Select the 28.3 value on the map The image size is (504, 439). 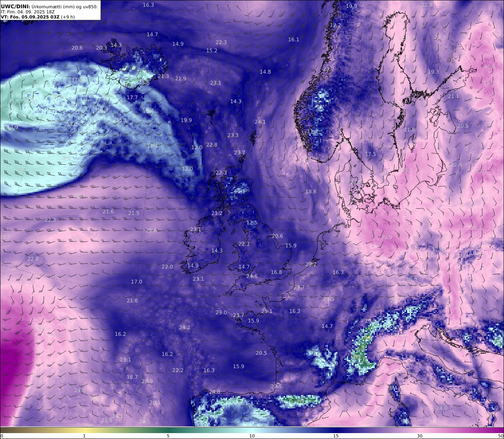pos(329,299)
